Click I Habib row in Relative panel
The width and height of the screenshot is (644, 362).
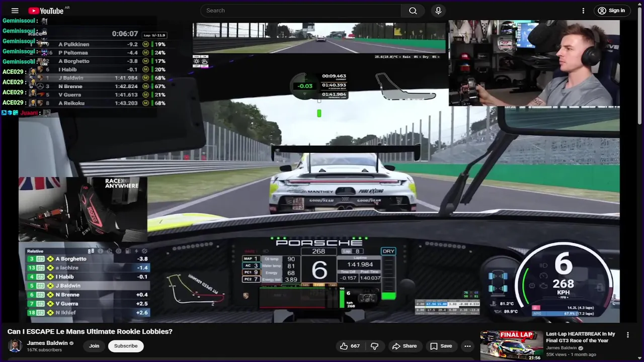(88, 277)
